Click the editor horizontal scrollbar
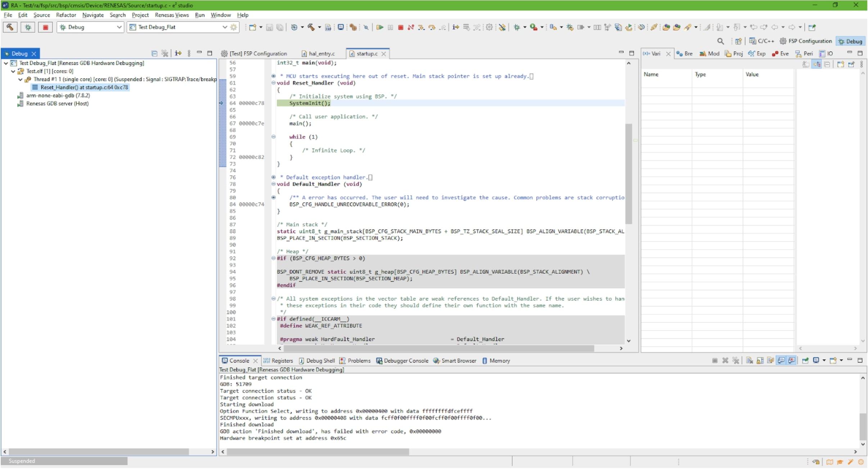This screenshot has width=868, height=469. (438, 349)
